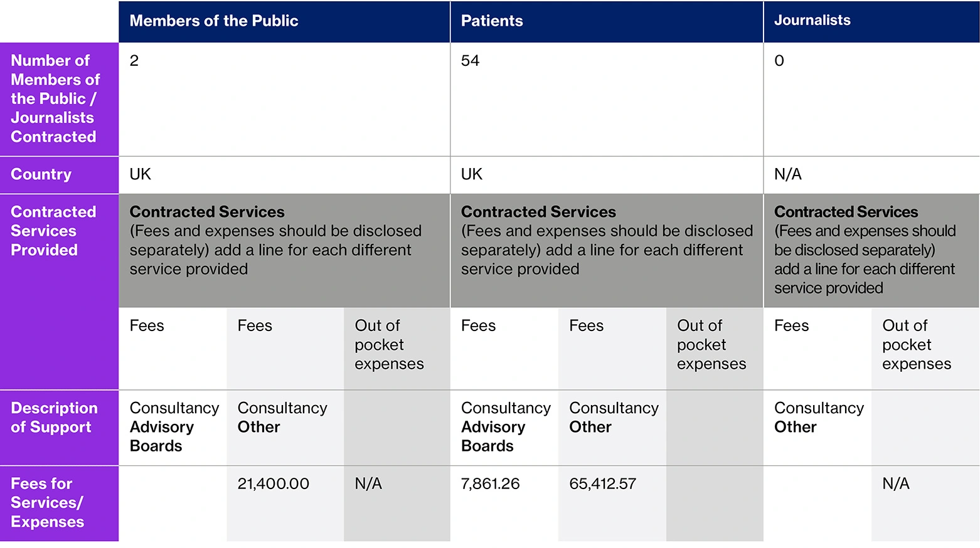Click the journalists count cell showing 0
This screenshot has height=548, width=980.
tap(779, 61)
